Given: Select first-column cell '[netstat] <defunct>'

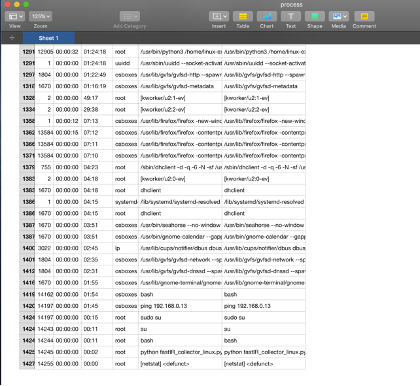Looking at the screenshot, I should pos(180,364).
